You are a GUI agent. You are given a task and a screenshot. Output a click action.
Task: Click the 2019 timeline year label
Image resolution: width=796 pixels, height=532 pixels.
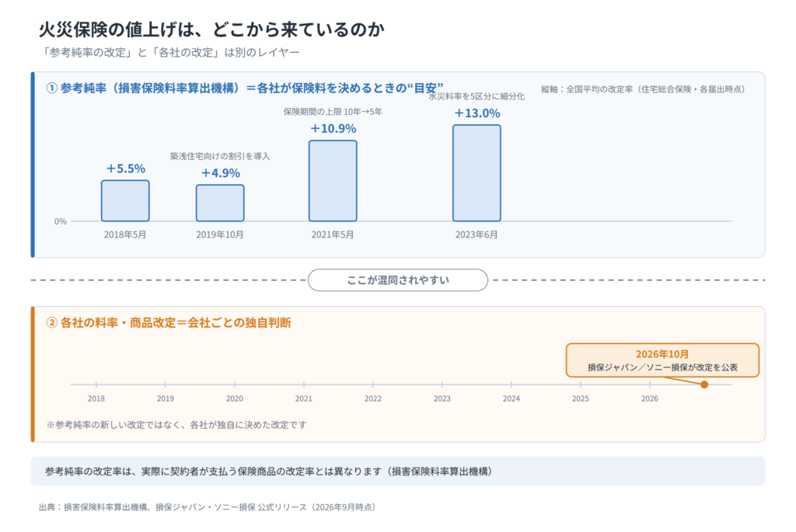(x=166, y=398)
